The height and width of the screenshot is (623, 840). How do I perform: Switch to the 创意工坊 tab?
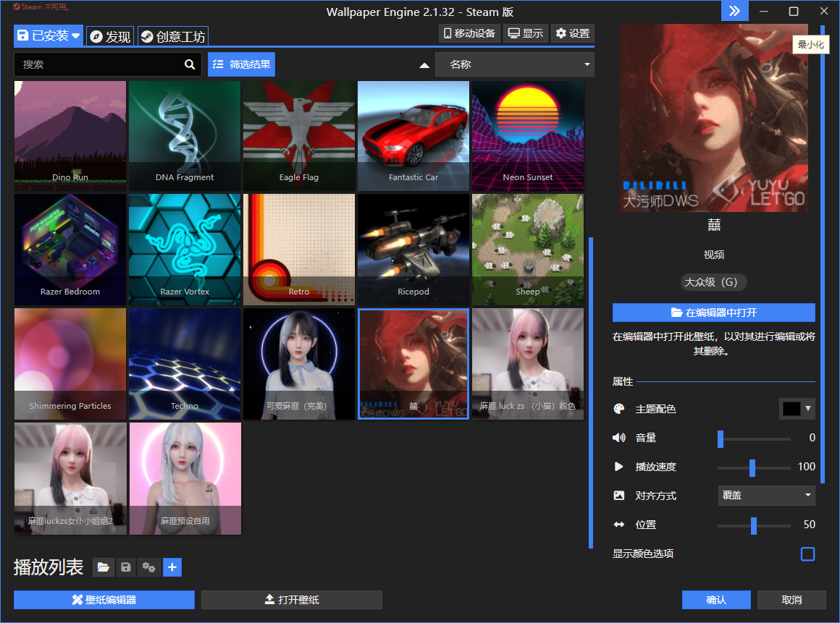coord(172,37)
